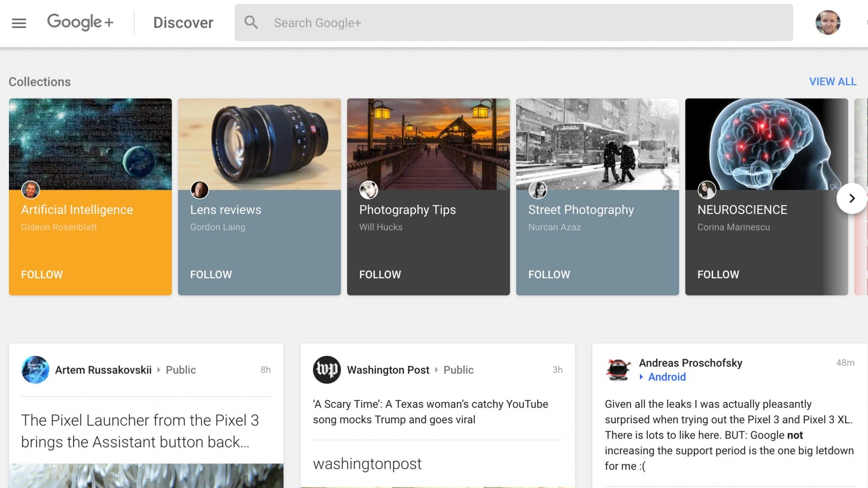Screen dimensions: 868x488
Task: Click Public label on Artem's post
Action: 181,370
